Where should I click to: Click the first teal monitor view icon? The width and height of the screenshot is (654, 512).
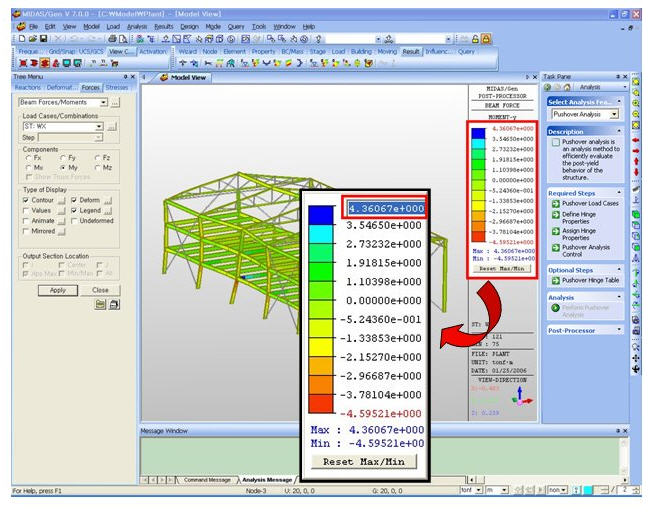(x=67, y=63)
